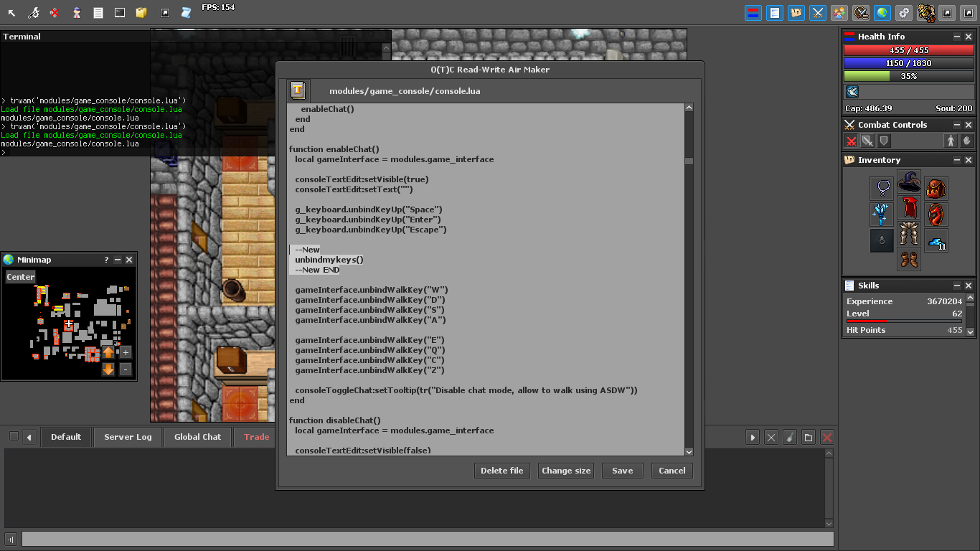The width and height of the screenshot is (980, 551).
Task: Minimize the Skills panel
Action: 957,286
